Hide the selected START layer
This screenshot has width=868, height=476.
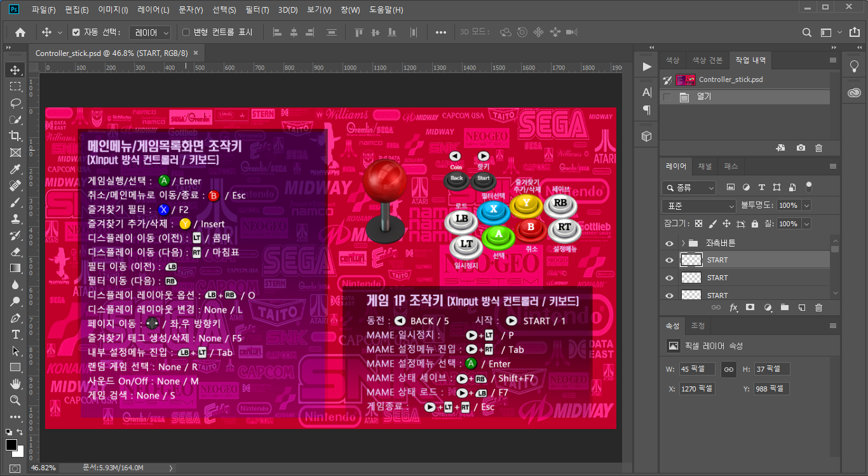tap(669, 260)
